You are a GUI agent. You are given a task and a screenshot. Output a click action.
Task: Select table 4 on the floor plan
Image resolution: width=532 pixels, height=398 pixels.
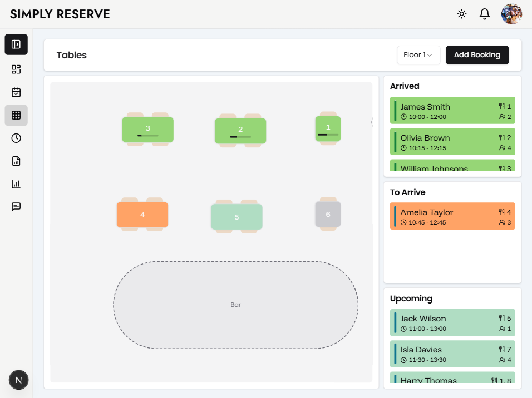coord(142,215)
